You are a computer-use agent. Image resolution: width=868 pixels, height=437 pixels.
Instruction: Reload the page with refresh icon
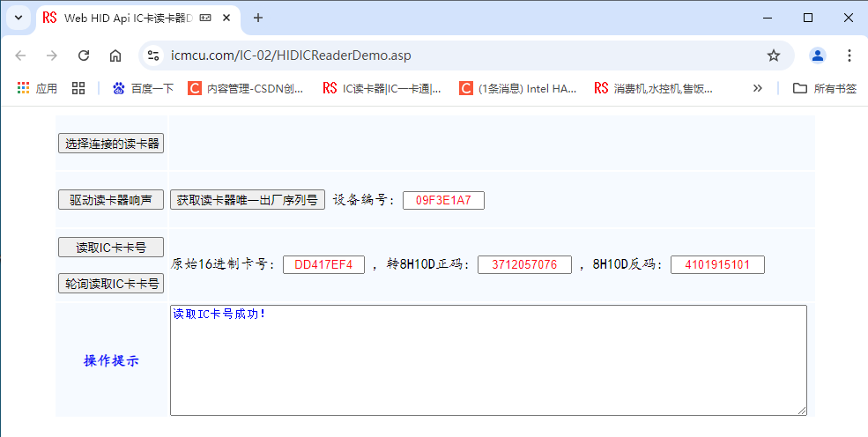pyautogui.click(x=84, y=56)
